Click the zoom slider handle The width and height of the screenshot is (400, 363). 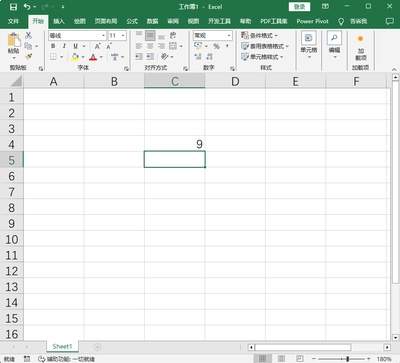click(347, 359)
